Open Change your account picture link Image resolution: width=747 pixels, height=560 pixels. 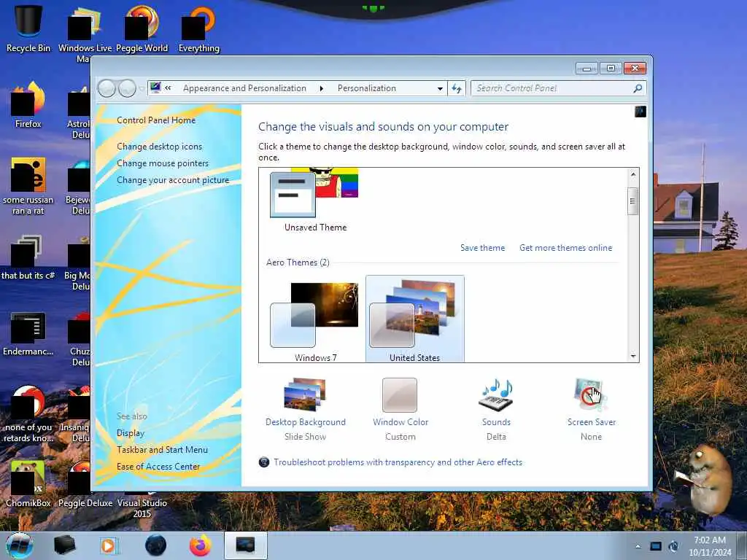[173, 180]
